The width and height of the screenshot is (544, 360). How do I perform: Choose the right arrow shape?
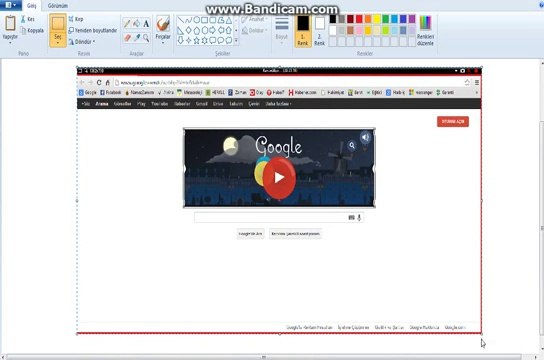[x=212, y=31]
